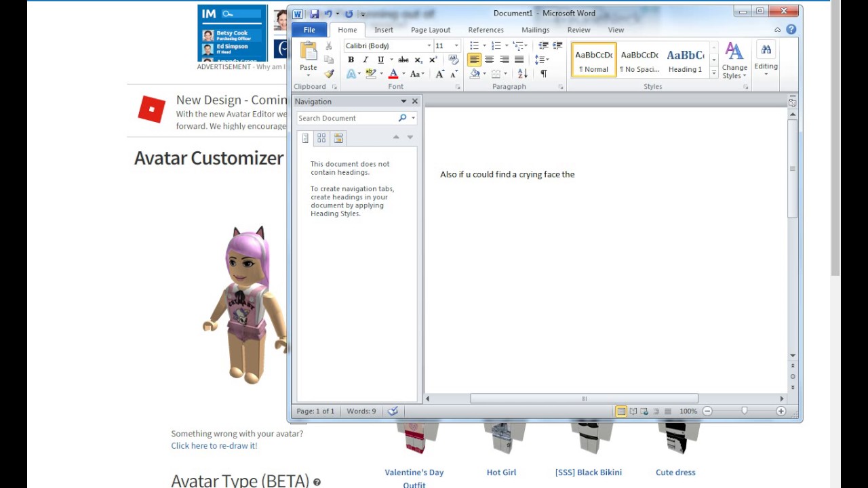Select Align Text Right

point(504,60)
